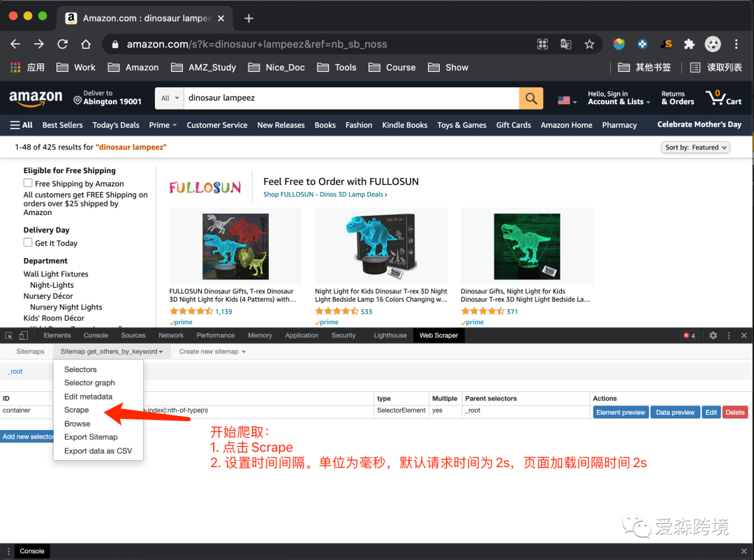This screenshot has width=754, height=560.
Task: Go forward with the browser forward arrow
Action: point(39,44)
